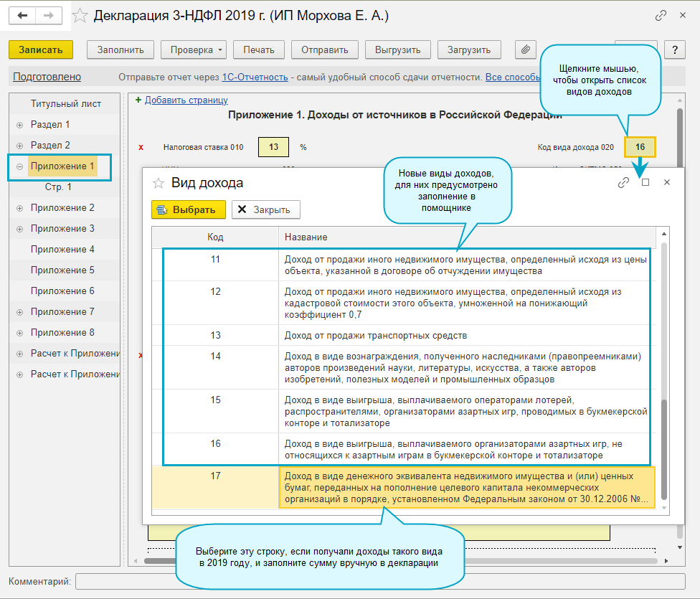Screen dimensions: 700x599
Task: Select highlighted income code 17 row
Action: (404, 487)
